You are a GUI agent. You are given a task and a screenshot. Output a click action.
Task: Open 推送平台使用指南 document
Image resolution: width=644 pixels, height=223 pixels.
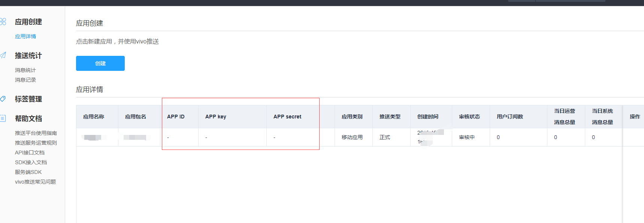36,133
